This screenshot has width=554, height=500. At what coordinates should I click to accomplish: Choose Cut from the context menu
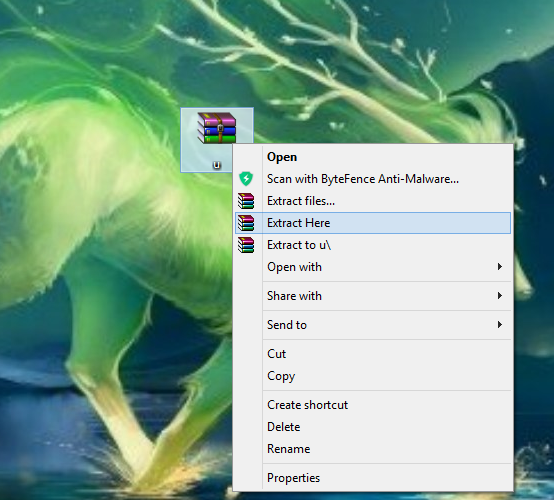coord(373,354)
